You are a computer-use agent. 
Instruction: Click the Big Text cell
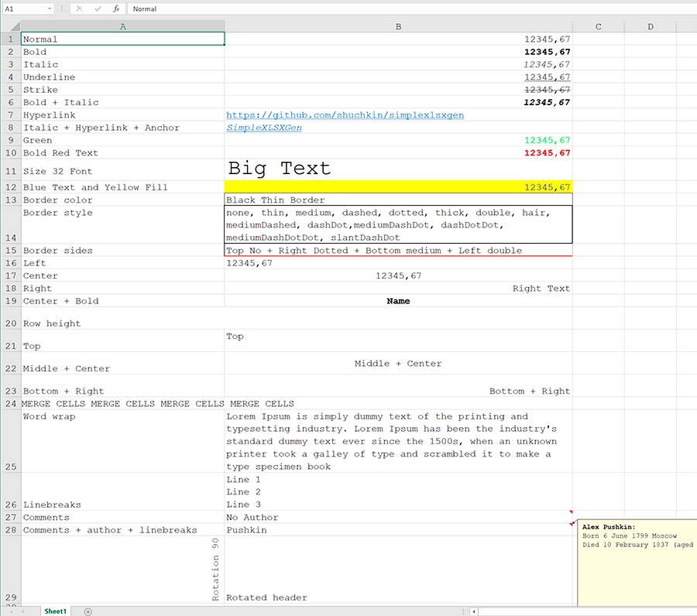coord(398,169)
